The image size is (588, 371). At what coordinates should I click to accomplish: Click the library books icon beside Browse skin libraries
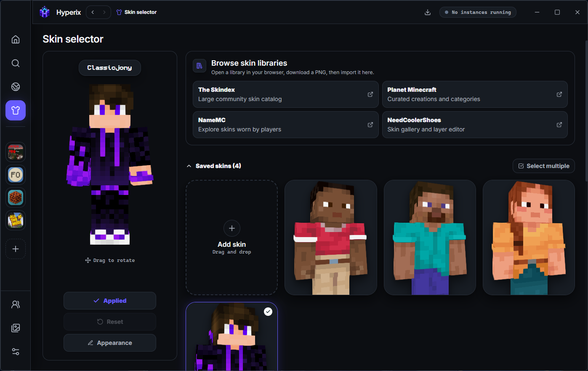[x=200, y=66]
